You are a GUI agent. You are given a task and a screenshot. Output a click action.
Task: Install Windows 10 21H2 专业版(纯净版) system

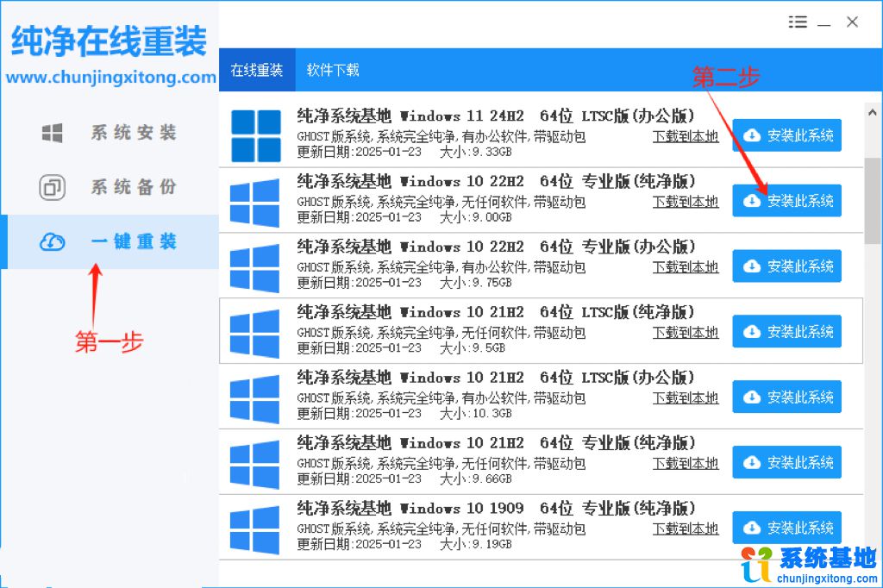[786, 462]
